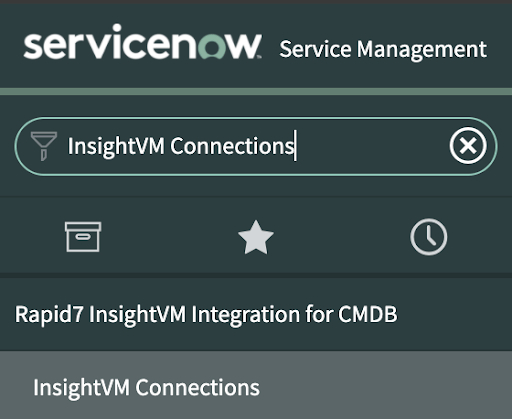Image resolution: width=512 pixels, height=419 pixels.
Task: Switch to the Favorites star tab
Action: (x=256, y=237)
